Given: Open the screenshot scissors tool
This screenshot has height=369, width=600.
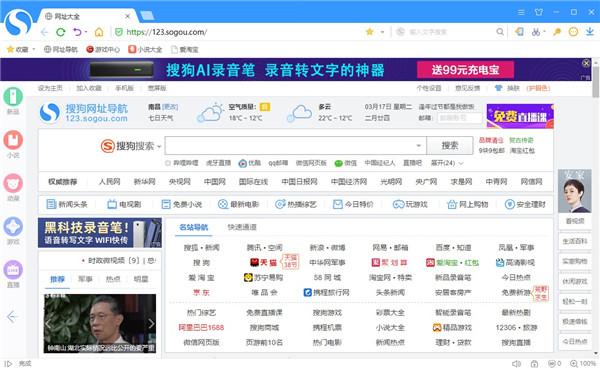Looking at the screenshot, I should [535, 32].
